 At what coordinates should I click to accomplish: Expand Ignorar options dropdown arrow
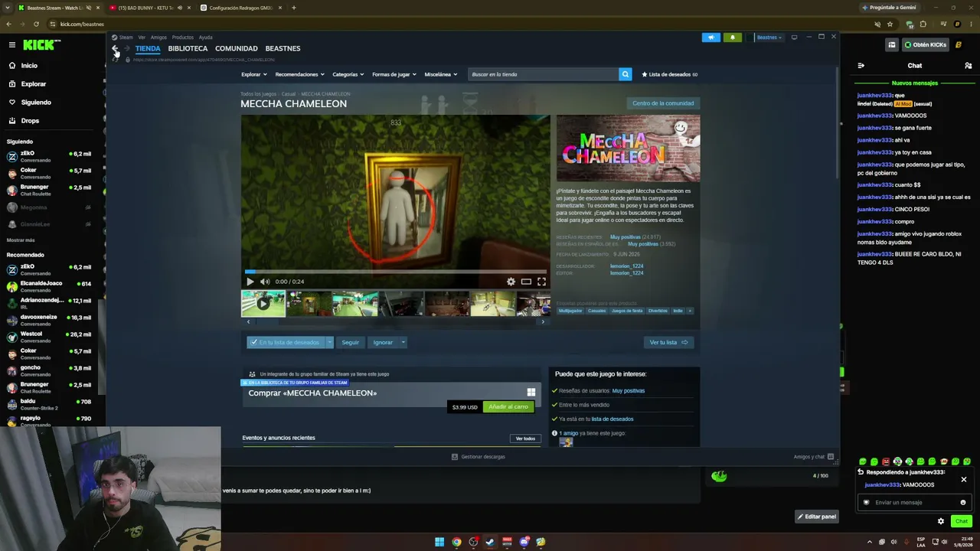click(403, 342)
